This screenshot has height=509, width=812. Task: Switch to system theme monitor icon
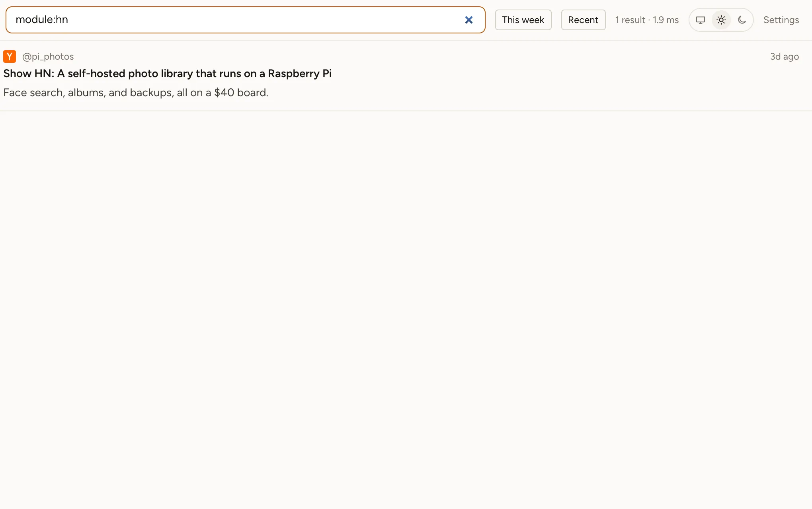click(701, 20)
